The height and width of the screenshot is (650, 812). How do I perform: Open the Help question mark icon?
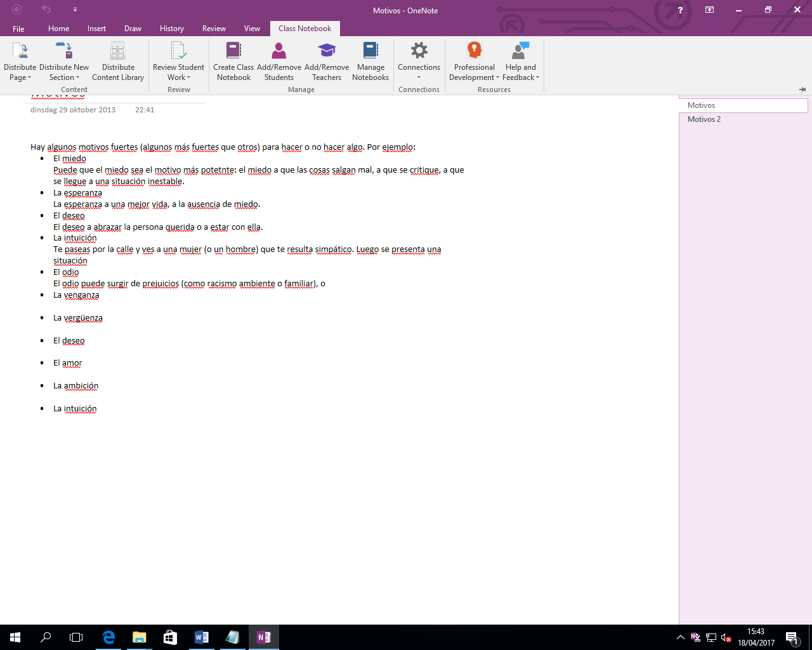point(680,10)
